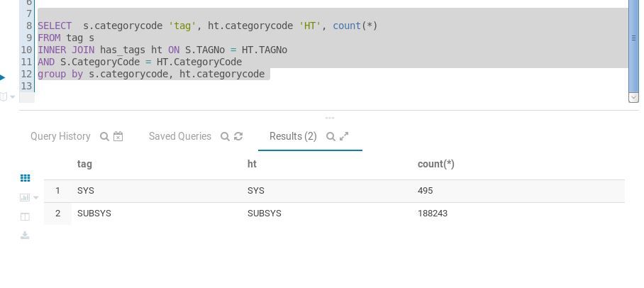Clear the Query History with calendar-x icon
The height and width of the screenshot is (288, 644).
pos(118,136)
